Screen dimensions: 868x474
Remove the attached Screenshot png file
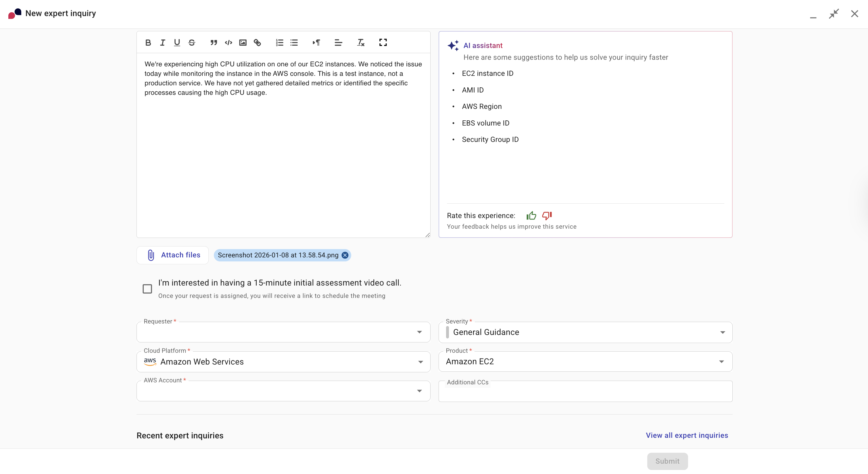tap(345, 255)
